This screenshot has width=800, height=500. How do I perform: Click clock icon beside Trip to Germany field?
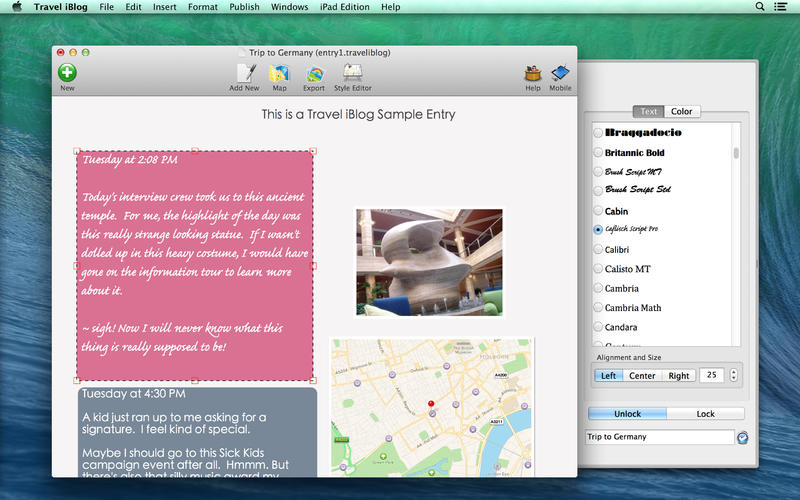[742, 437]
